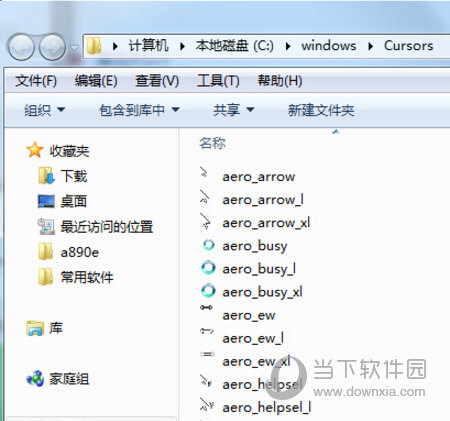Click the folder icon in address bar
This screenshot has height=421, width=450.
coord(94,46)
